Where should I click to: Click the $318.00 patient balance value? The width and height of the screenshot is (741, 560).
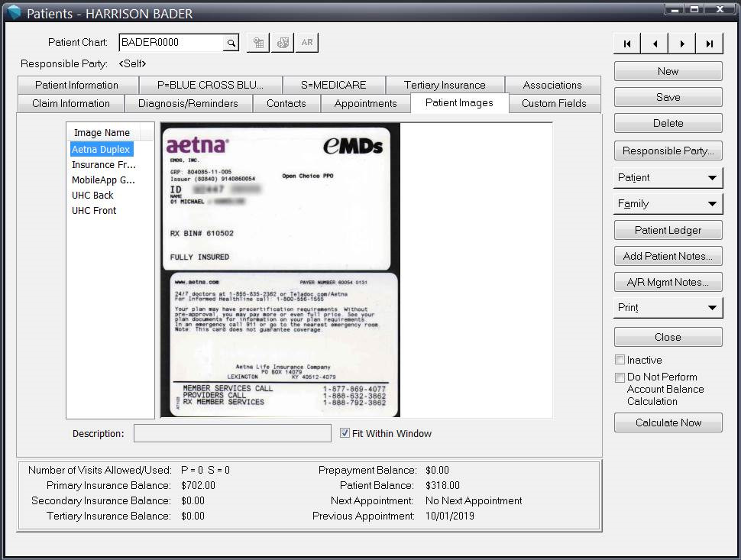click(442, 485)
